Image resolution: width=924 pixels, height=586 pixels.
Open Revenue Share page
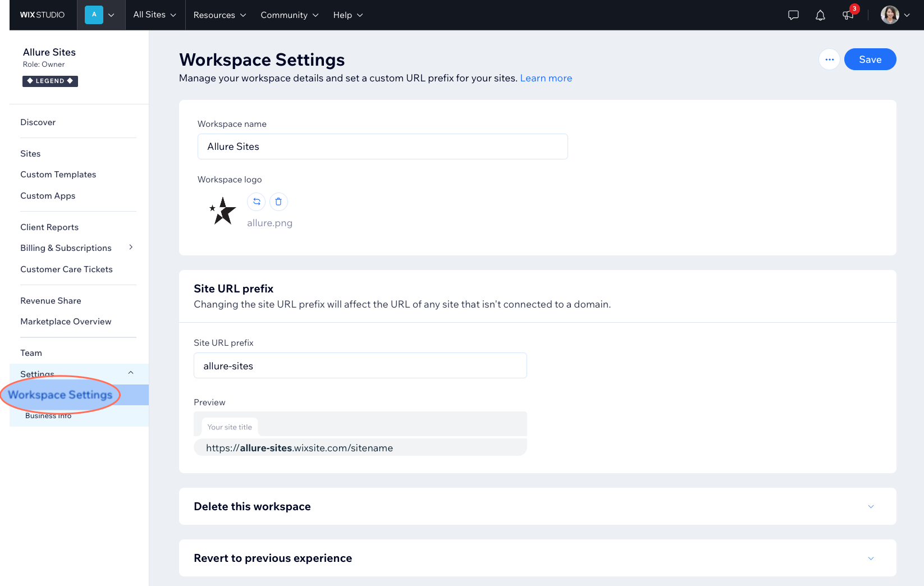(51, 301)
